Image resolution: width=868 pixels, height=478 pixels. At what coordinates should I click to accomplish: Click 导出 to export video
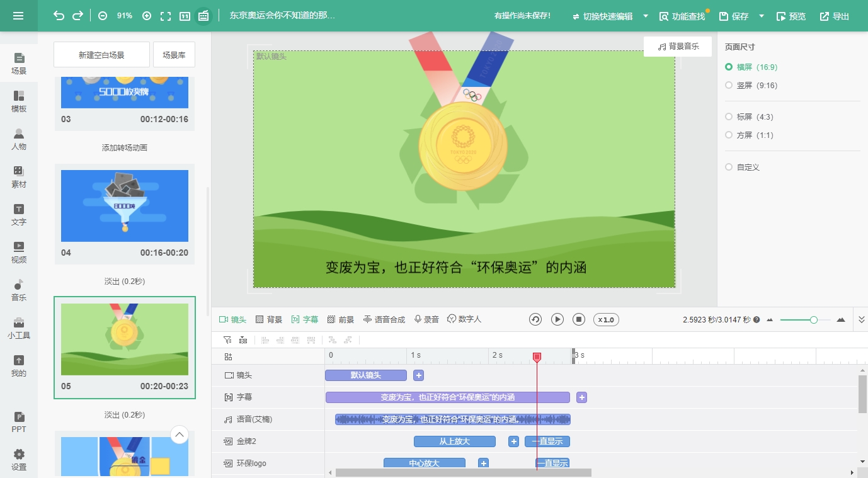click(835, 16)
